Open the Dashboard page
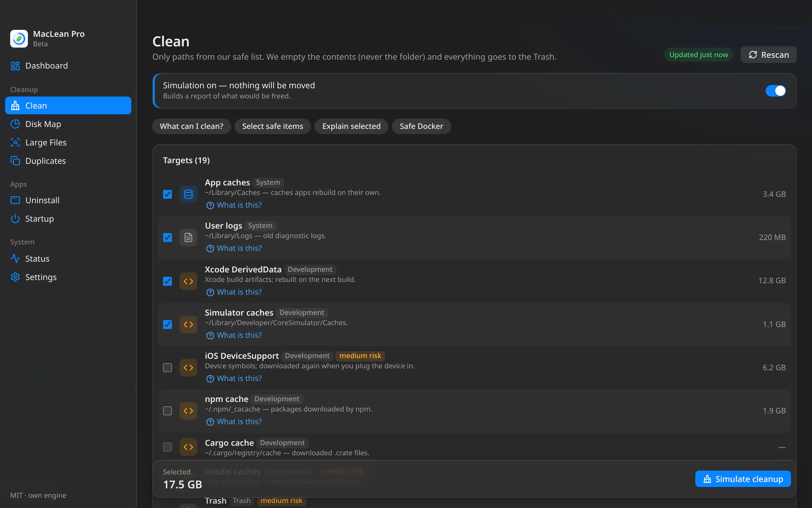The image size is (812, 508). 68,66
